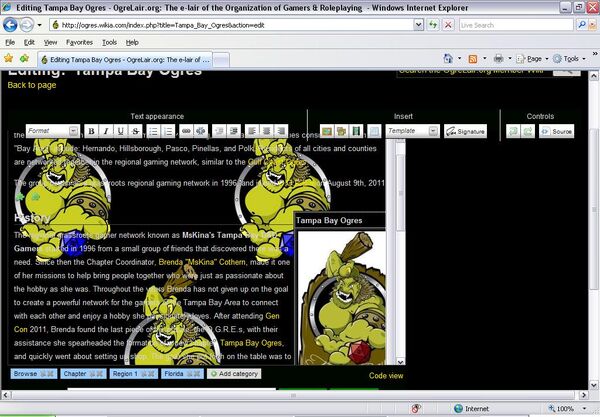Click the Add to Favorites icon

coord(24,59)
